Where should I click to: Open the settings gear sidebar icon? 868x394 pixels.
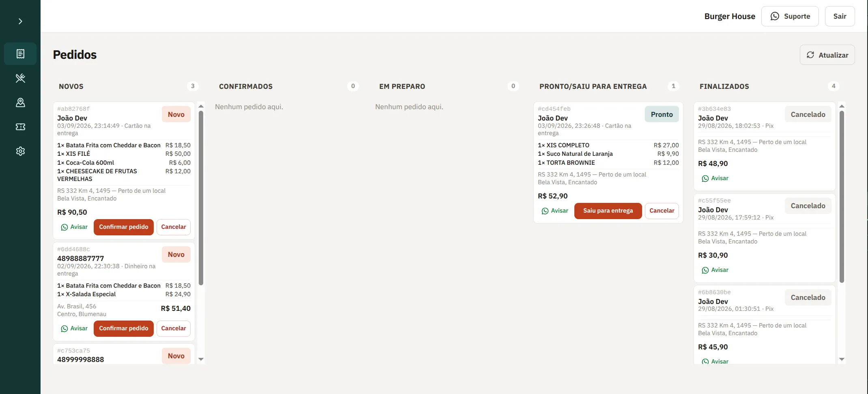20,151
